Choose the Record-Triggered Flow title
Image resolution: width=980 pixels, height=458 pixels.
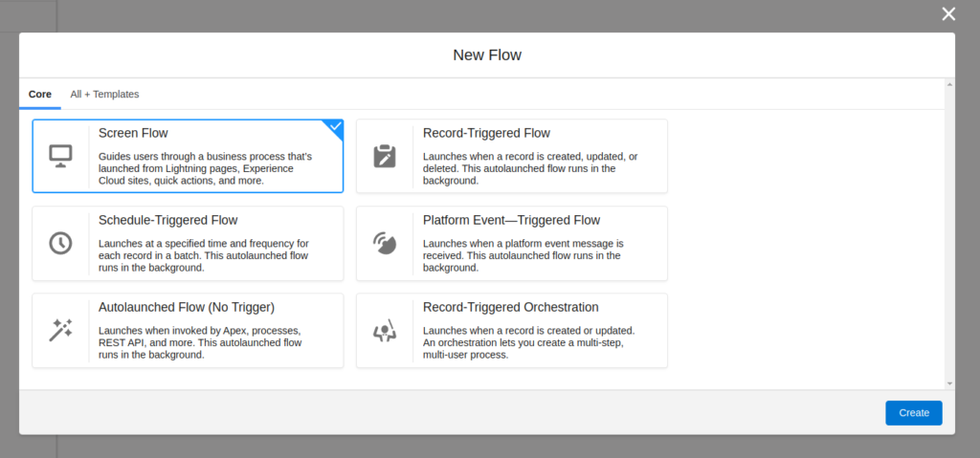[x=486, y=133]
